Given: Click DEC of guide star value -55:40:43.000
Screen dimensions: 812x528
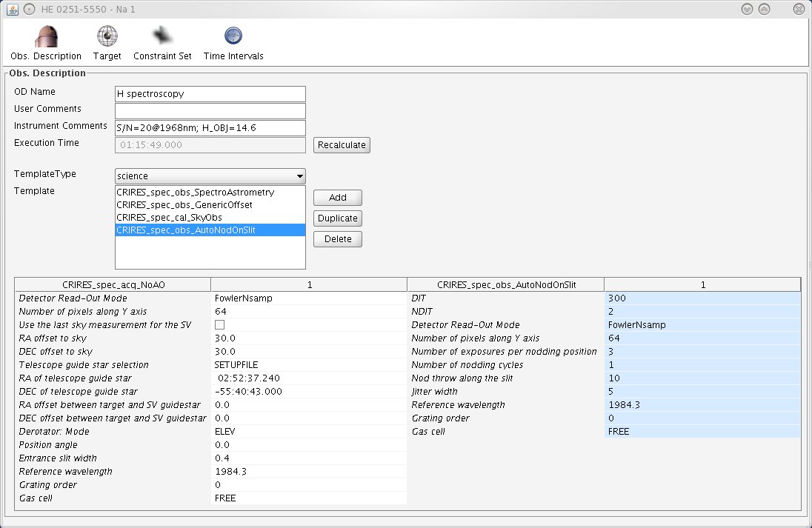Looking at the screenshot, I should (309, 391).
